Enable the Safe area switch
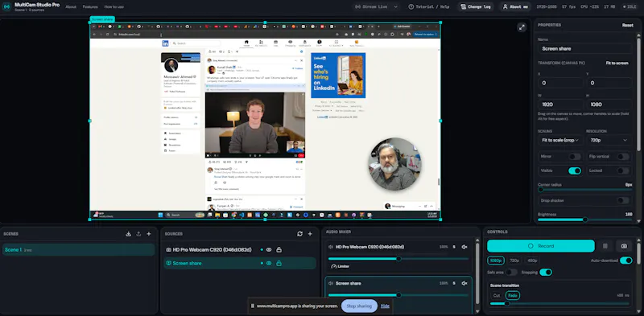Image resolution: width=644 pixels, height=316 pixels. click(x=511, y=272)
